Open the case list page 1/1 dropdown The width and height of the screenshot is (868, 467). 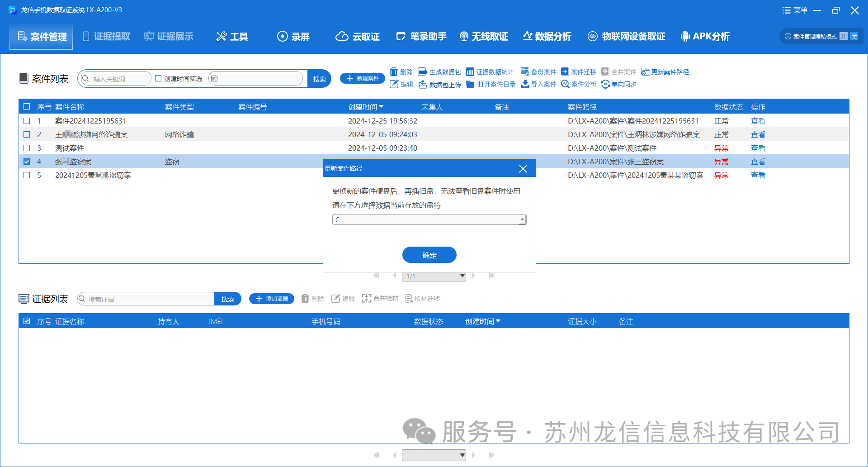462,276
